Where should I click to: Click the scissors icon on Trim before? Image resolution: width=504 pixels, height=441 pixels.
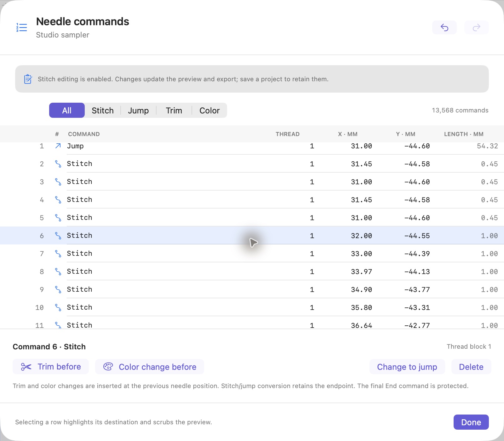[x=26, y=367]
